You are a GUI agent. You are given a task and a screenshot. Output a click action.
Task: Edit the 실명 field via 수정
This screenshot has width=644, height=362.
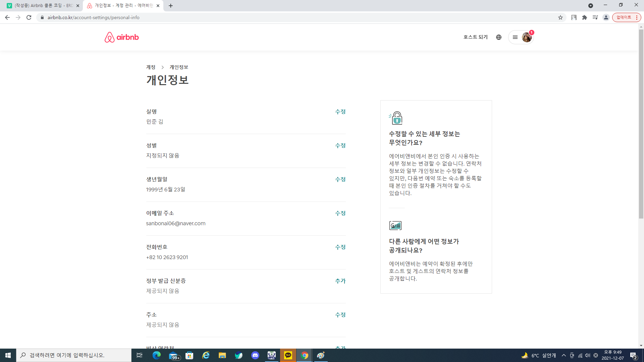coord(340,112)
